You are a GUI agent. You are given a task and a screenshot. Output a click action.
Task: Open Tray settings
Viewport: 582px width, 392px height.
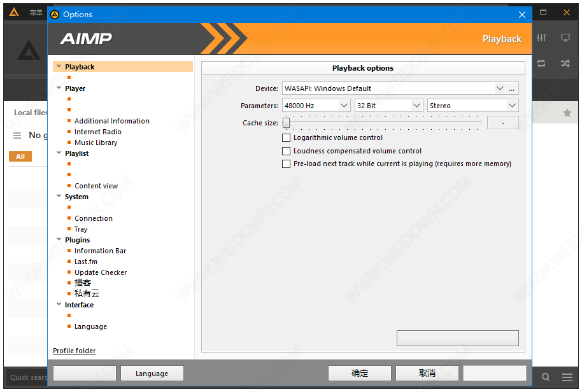(x=81, y=229)
